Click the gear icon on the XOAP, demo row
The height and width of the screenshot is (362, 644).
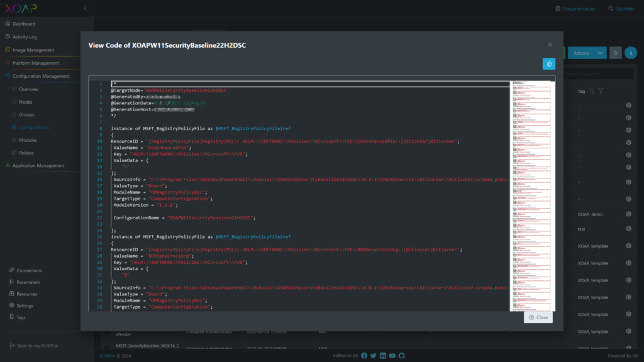[629, 214]
